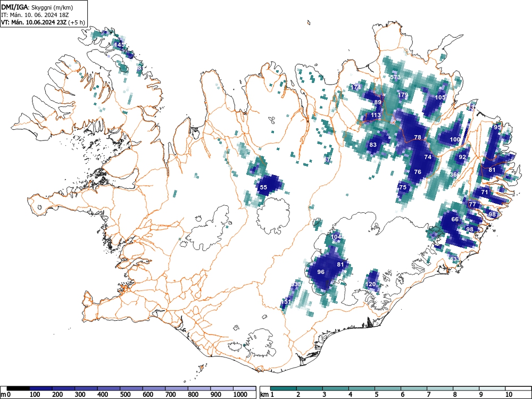The height and width of the screenshot is (399, 532).
Task: Click the pale lavender 900–1000 m legend swatch
Action: point(222,388)
